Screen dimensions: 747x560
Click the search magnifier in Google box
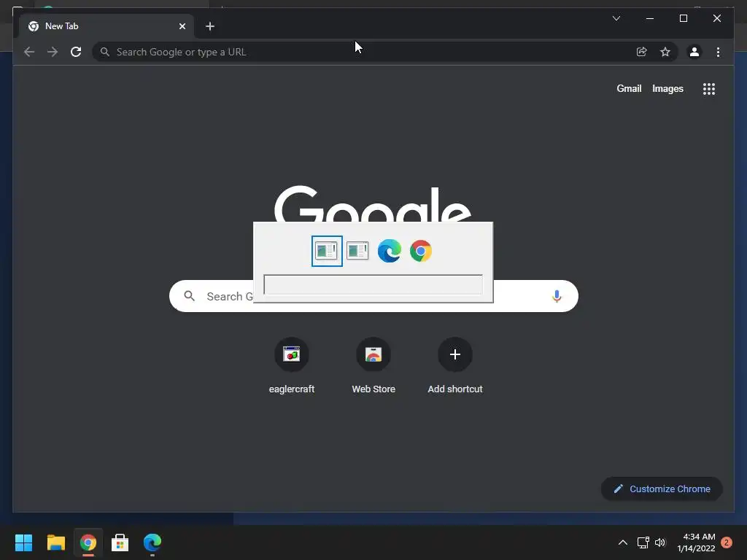(x=189, y=296)
